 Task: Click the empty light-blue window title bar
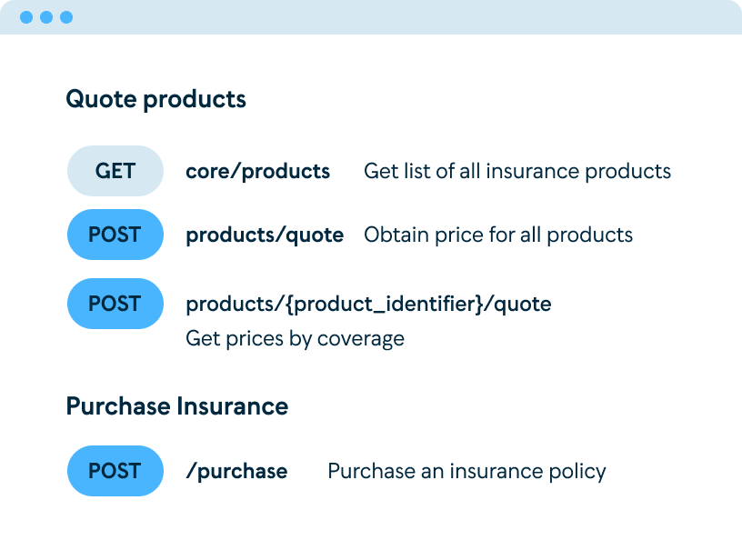tap(409, 17)
